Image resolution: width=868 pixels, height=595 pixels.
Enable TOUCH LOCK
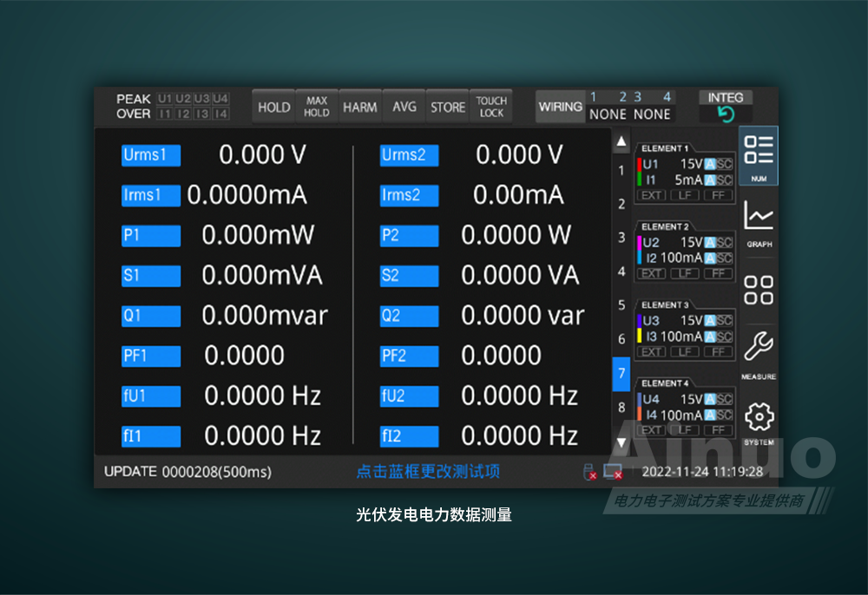tap(491, 108)
